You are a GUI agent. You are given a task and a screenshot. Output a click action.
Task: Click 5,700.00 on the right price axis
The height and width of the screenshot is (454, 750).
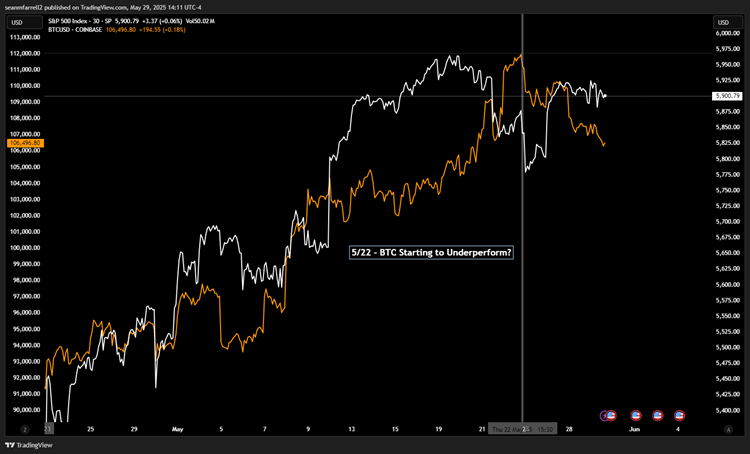tap(728, 221)
